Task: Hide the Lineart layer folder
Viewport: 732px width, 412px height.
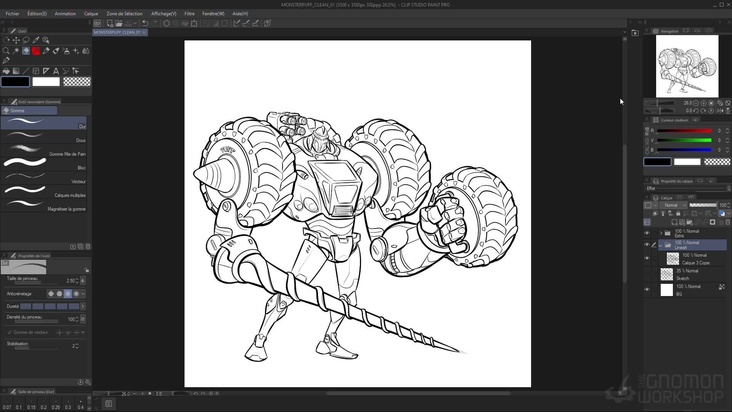Action: tap(647, 244)
